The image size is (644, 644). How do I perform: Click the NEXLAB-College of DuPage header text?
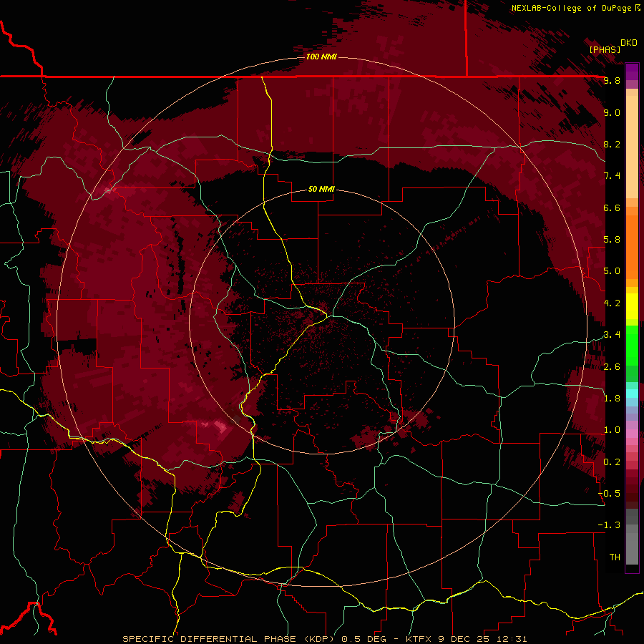pos(573,8)
